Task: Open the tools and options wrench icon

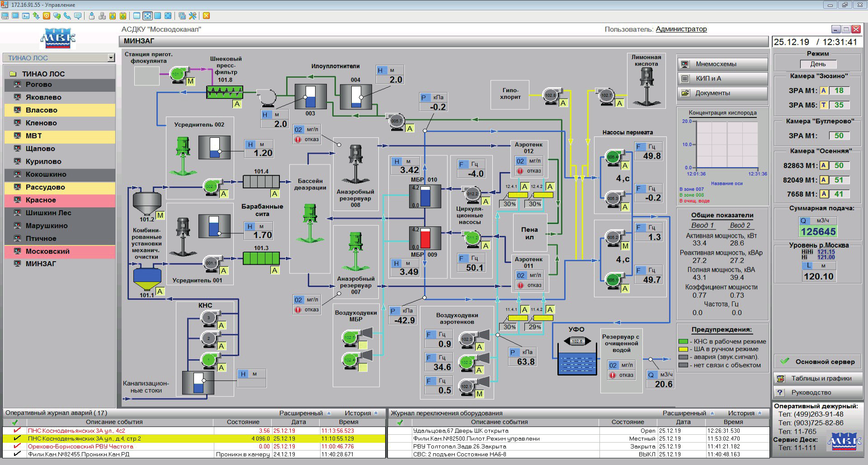Action: point(193,16)
